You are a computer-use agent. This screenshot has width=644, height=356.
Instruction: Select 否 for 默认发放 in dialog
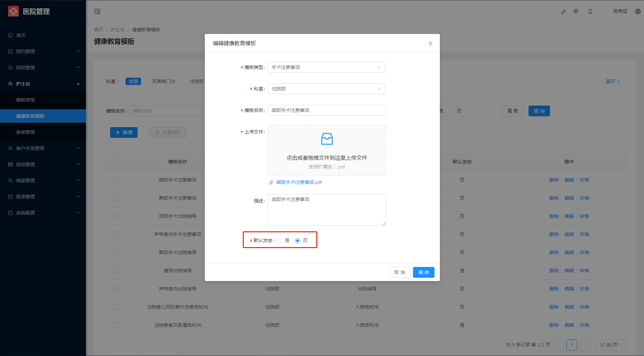pyautogui.click(x=297, y=241)
